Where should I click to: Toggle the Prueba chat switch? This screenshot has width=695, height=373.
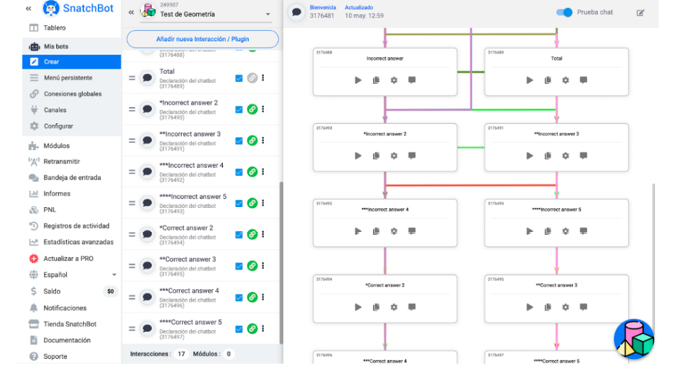click(x=564, y=12)
